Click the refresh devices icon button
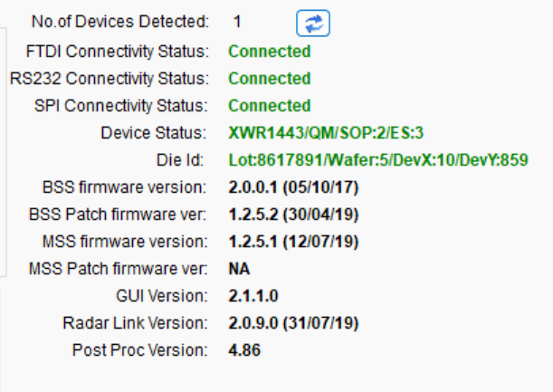The height and width of the screenshot is (392, 553). tap(313, 24)
